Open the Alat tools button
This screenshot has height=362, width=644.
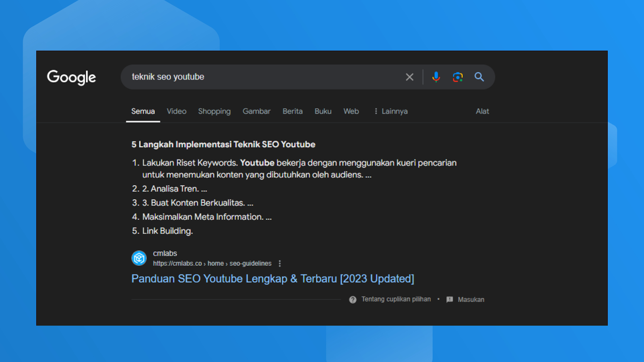(483, 111)
